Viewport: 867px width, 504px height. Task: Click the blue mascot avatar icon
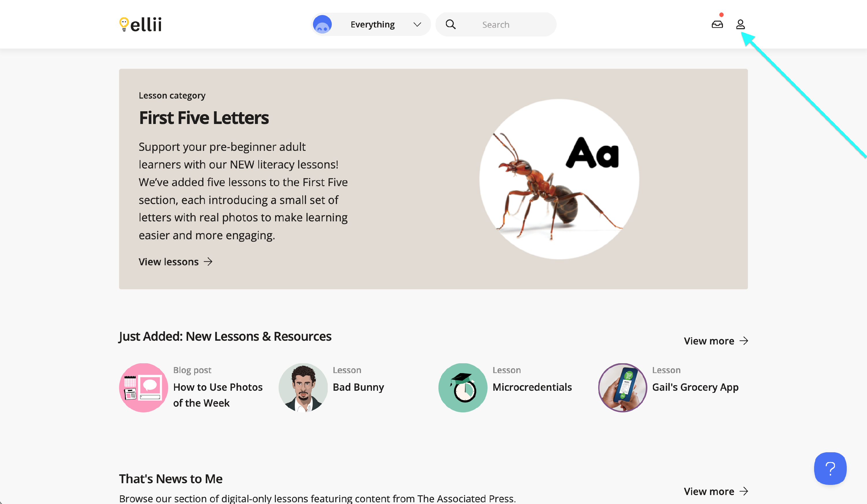pos(322,25)
